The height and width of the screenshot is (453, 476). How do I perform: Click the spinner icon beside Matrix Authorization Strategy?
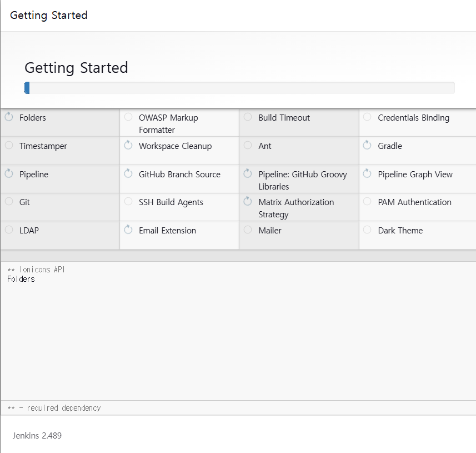(x=248, y=201)
